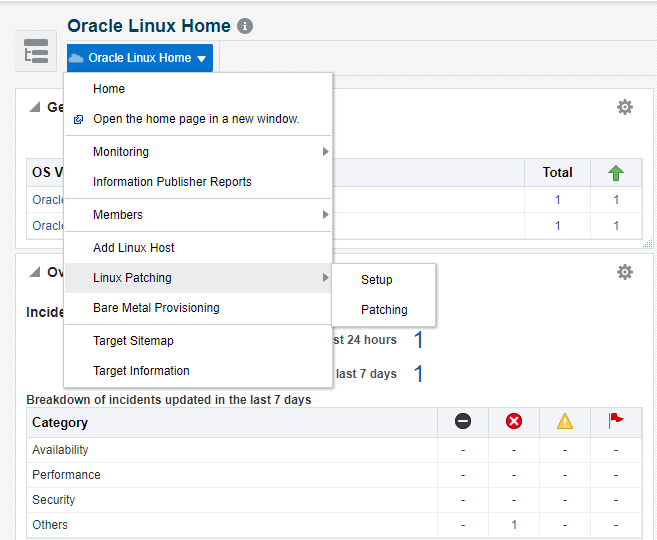Click the green up-arrow status column header
This screenshot has height=540, width=657.
pyautogui.click(x=616, y=173)
